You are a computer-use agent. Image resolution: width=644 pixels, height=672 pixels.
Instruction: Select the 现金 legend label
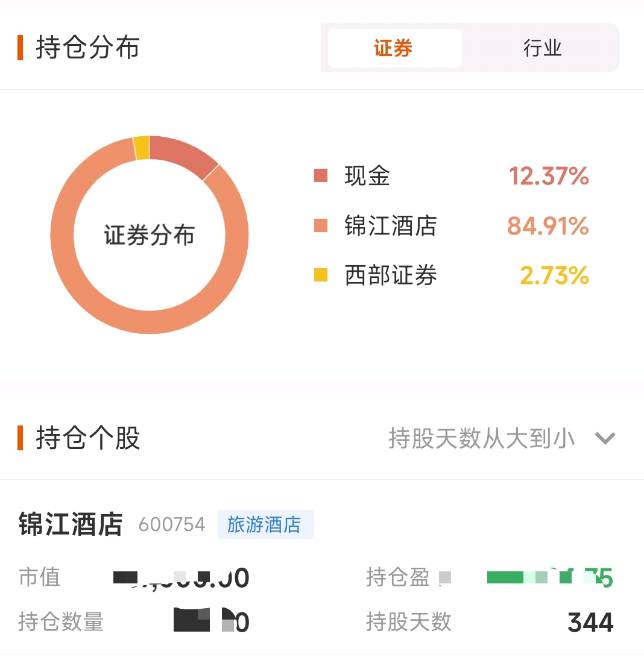pos(367,176)
